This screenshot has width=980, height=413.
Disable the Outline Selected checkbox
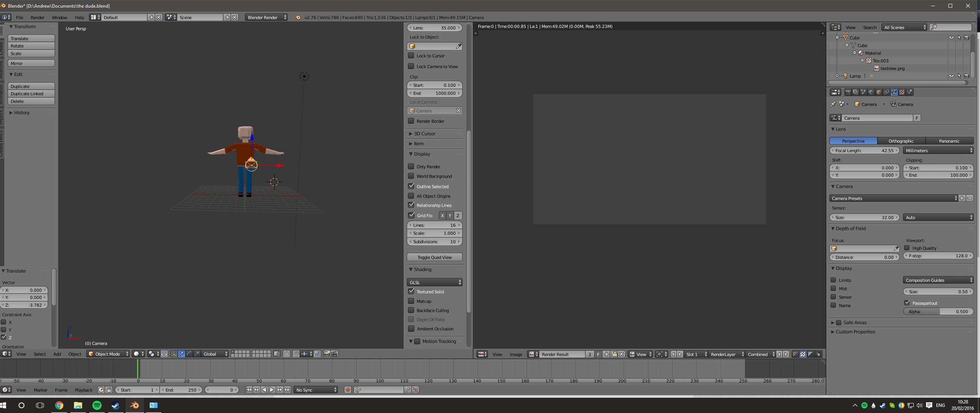point(411,186)
